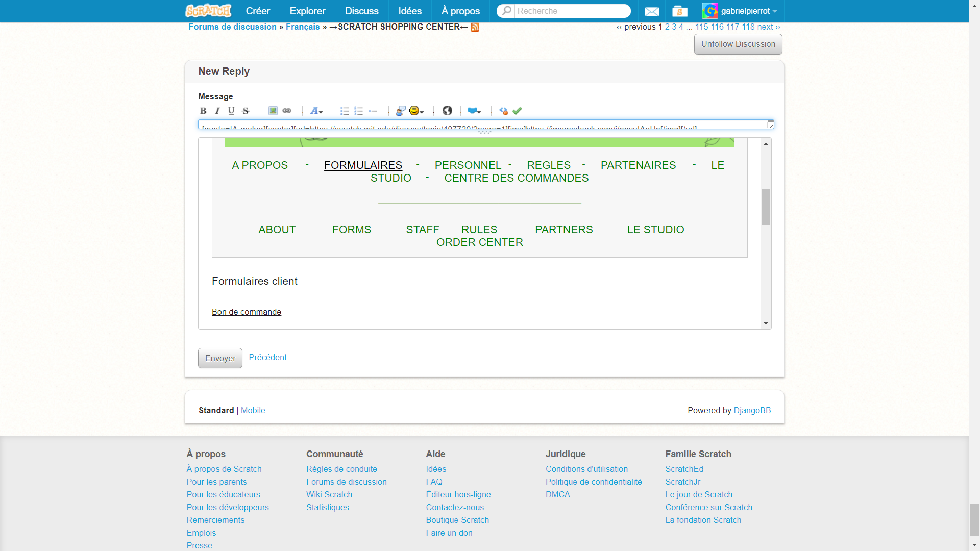This screenshot has height=551, width=980.
Task: Open the Créer menu item
Action: click(258, 11)
